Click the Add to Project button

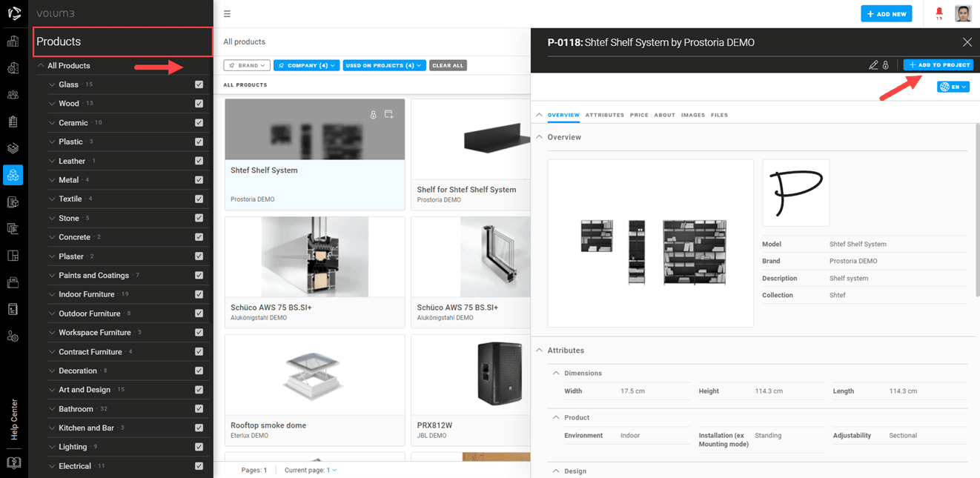click(x=938, y=65)
